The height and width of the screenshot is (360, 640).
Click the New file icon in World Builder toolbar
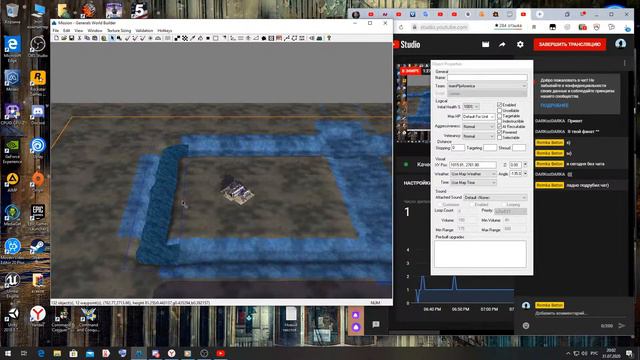point(56,38)
